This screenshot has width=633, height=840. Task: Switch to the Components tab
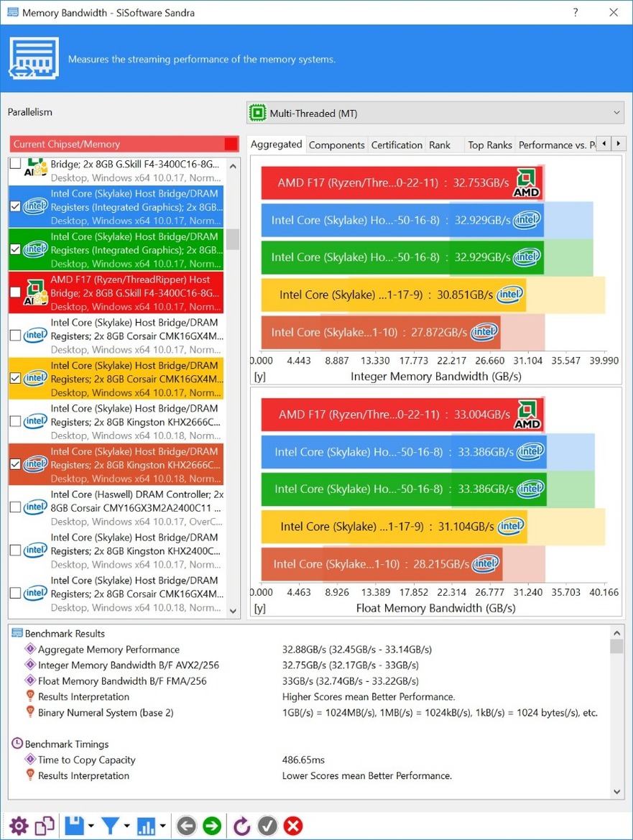(337, 145)
